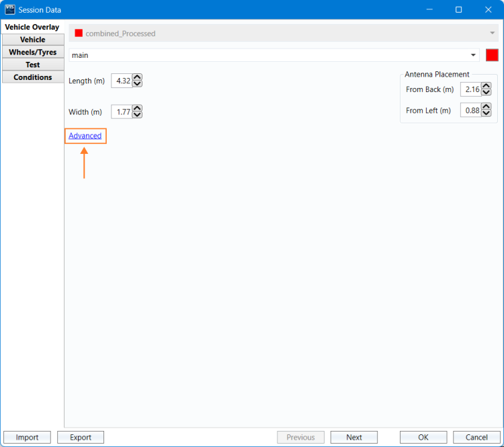Select the Conditions tab
This screenshot has width=504, height=447.
32,77
